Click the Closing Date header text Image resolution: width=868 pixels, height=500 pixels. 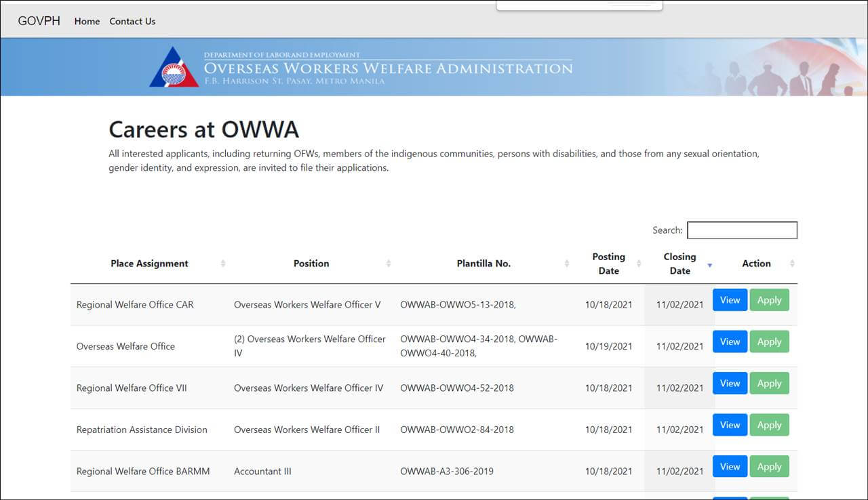coord(679,264)
